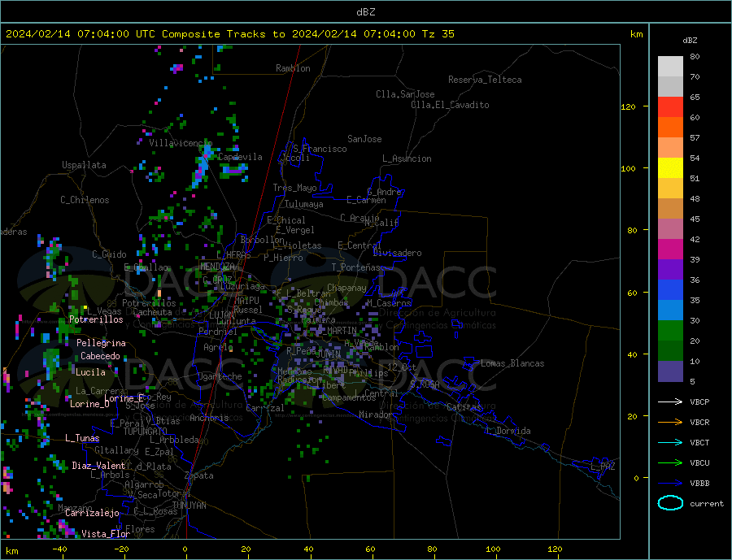Image resolution: width=732 pixels, height=560 pixels.
Task: Select the 45 dBZ brown swatch
Action: (670, 209)
